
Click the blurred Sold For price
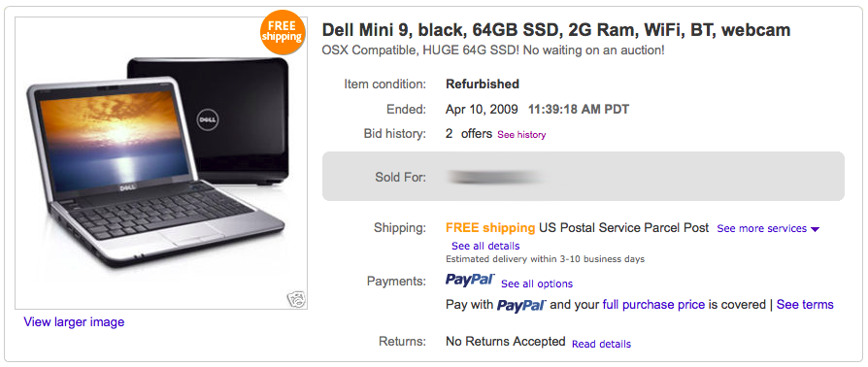[x=496, y=177]
